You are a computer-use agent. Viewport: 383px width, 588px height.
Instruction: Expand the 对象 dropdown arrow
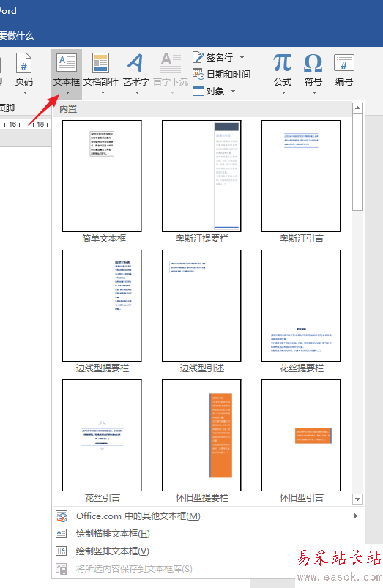point(233,91)
